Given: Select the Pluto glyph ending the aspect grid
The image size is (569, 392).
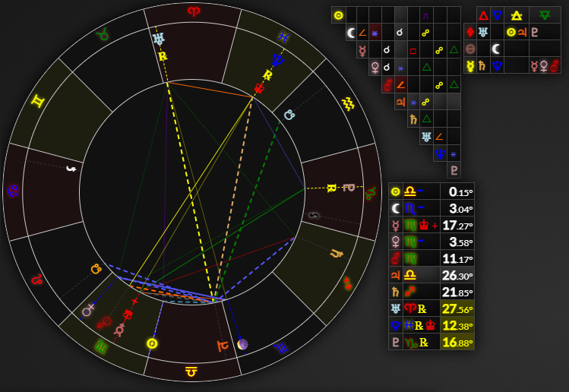Looking at the screenshot, I should click(x=454, y=170).
